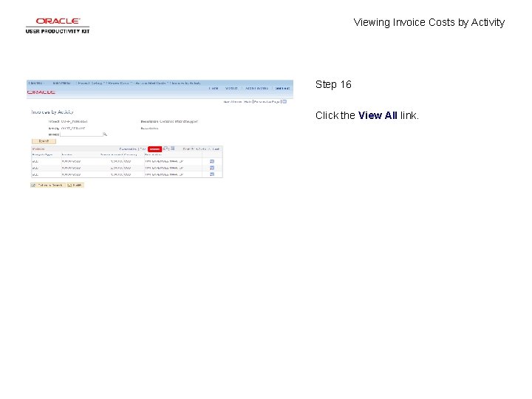Click the detail icon in the last invoice row
Image resolution: width=532 pixels, height=399 pixels.
point(212,174)
